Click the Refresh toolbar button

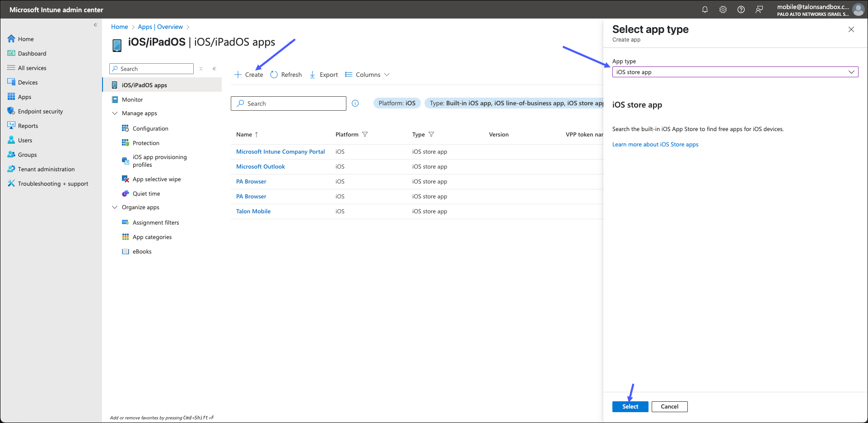pyautogui.click(x=286, y=75)
